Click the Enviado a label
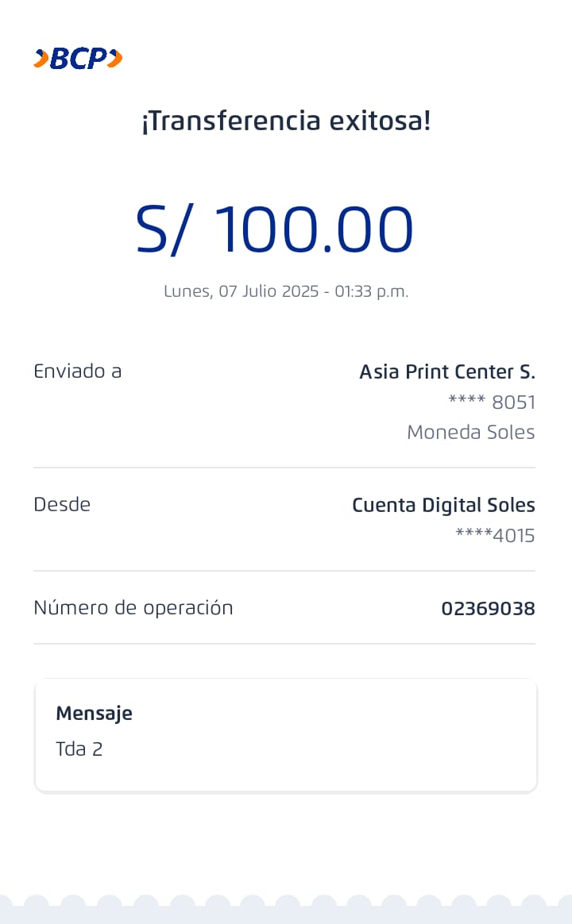This screenshot has height=924, width=572. [78, 371]
